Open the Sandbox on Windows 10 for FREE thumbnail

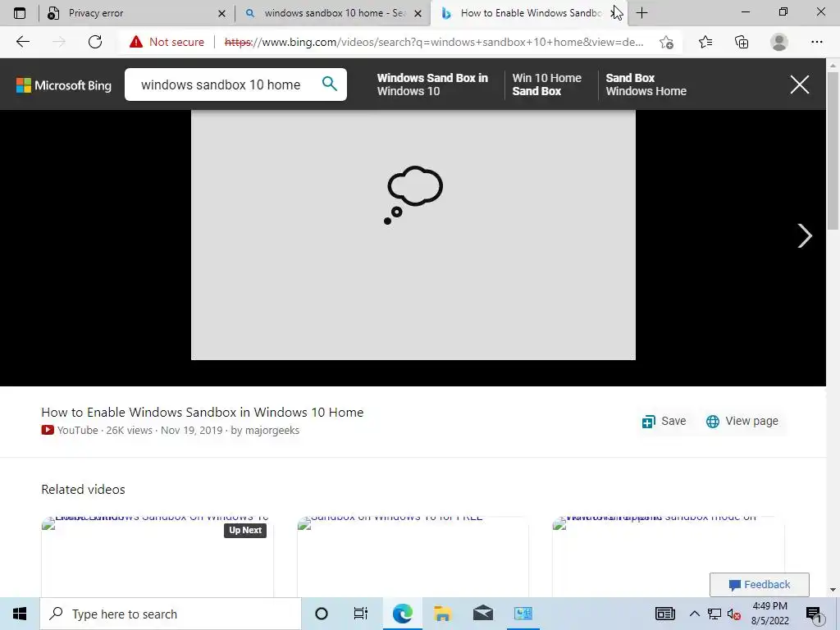coord(413,557)
